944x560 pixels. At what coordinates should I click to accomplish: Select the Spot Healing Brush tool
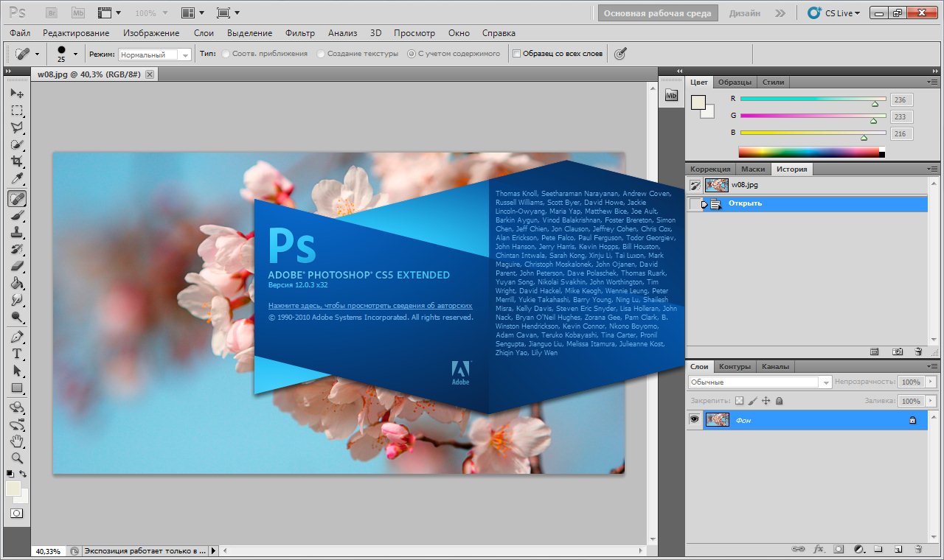(17, 198)
